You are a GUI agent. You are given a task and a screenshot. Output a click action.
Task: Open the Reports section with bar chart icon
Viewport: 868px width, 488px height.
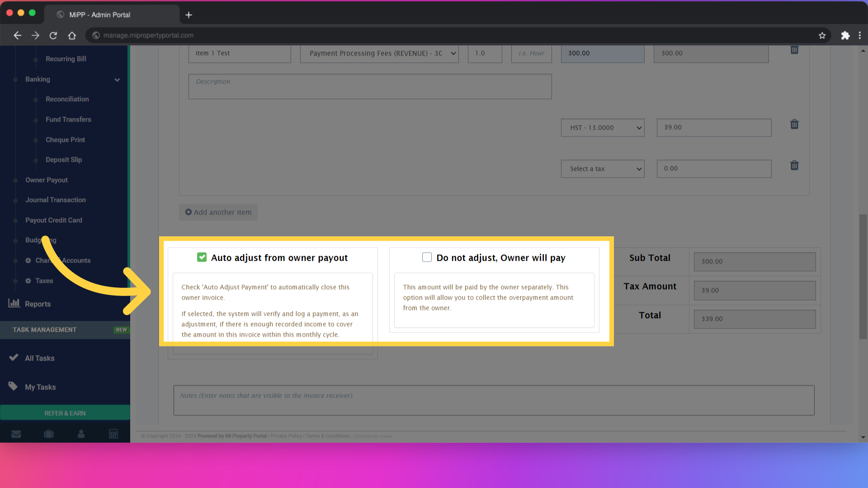click(x=38, y=304)
